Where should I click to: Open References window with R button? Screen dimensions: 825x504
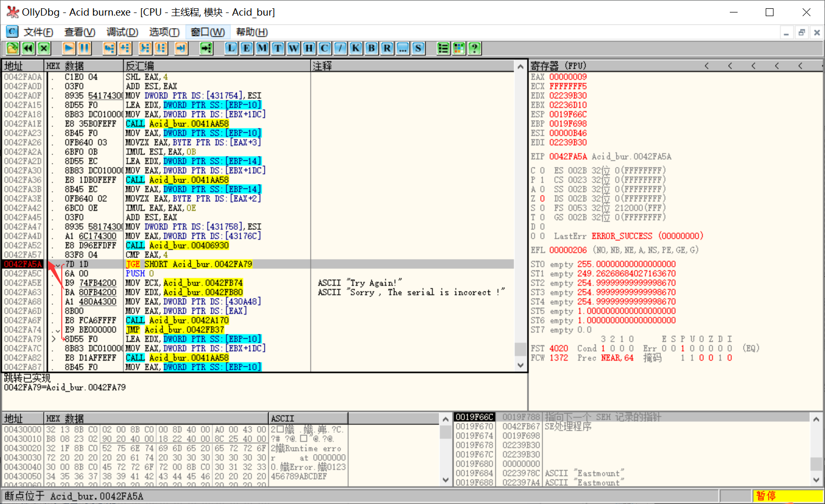[387, 48]
